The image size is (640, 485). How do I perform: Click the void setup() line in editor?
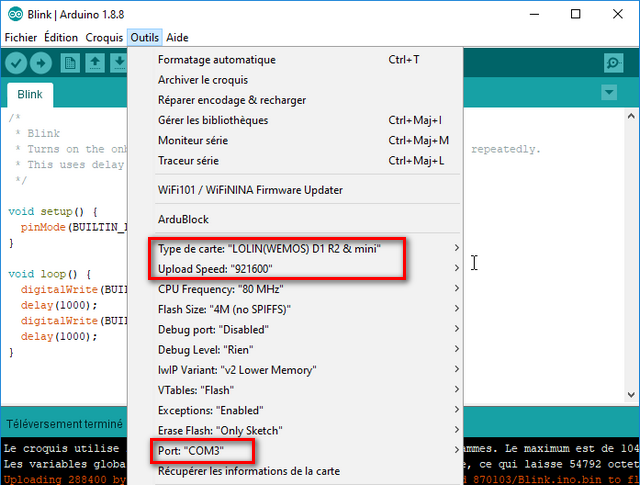pos(53,211)
